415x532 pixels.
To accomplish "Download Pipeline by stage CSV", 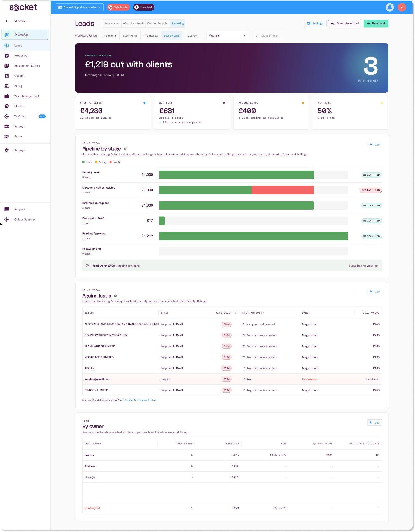I will (375, 145).
